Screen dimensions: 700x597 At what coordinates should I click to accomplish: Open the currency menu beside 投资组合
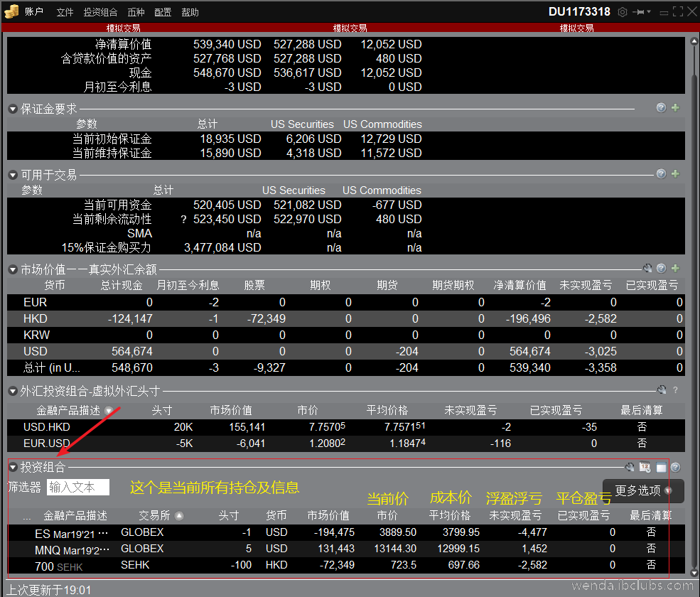[136, 13]
